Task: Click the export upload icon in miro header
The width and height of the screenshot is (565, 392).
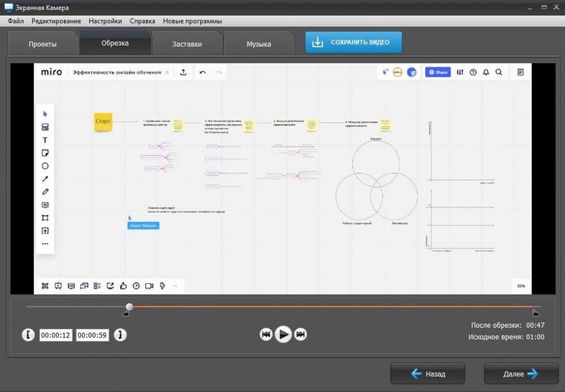Action: [184, 72]
